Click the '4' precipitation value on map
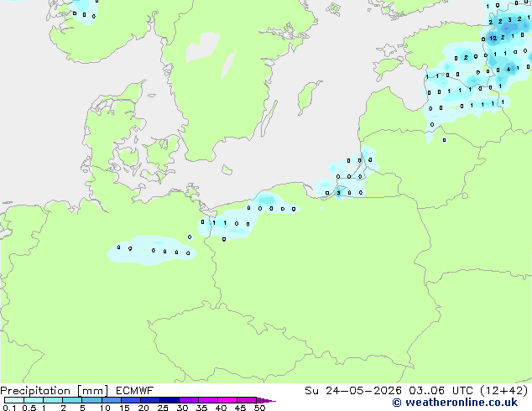 click(x=509, y=70)
